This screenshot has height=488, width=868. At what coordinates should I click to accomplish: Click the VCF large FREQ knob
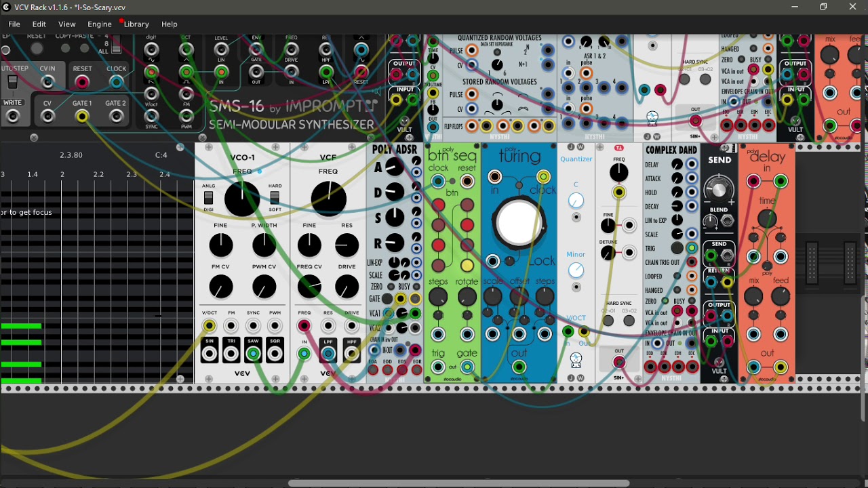click(328, 199)
